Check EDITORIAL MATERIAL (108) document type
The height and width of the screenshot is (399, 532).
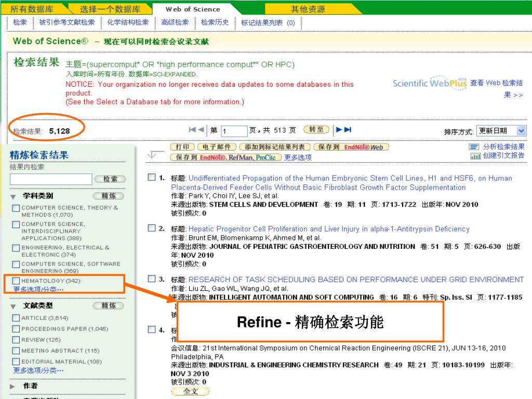[16, 362]
